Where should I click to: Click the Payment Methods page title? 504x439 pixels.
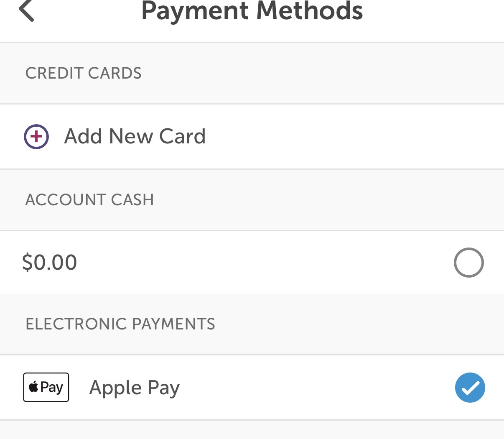pos(252,11)
